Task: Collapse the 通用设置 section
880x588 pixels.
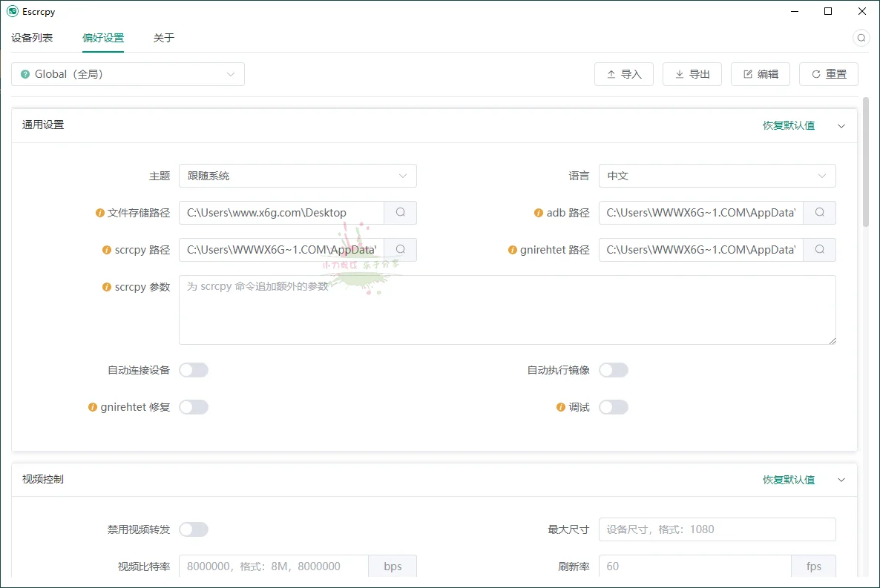Action: click(841, 125)
